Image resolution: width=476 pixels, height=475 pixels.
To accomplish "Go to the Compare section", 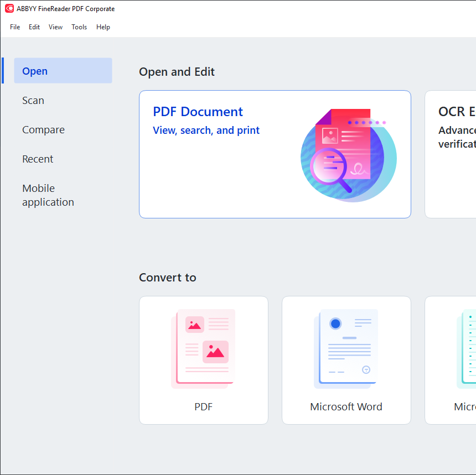I will pyautogui.click(x=43, y=130).
